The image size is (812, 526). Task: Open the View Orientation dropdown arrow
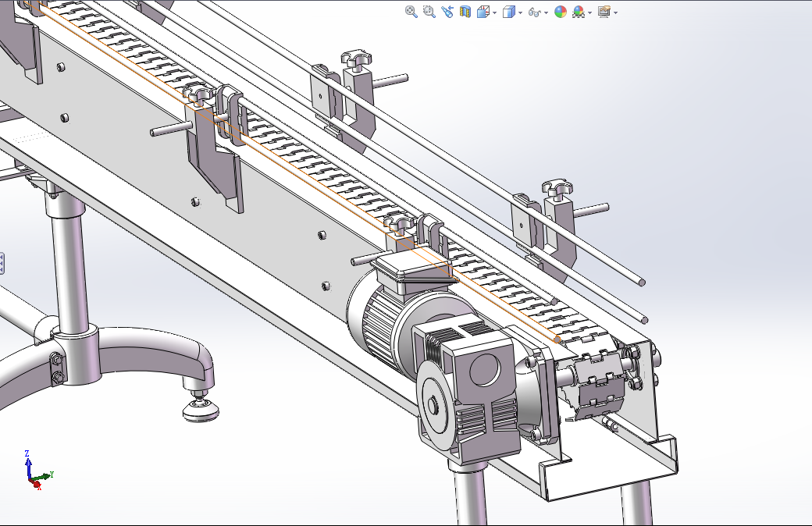coord(495,13)
